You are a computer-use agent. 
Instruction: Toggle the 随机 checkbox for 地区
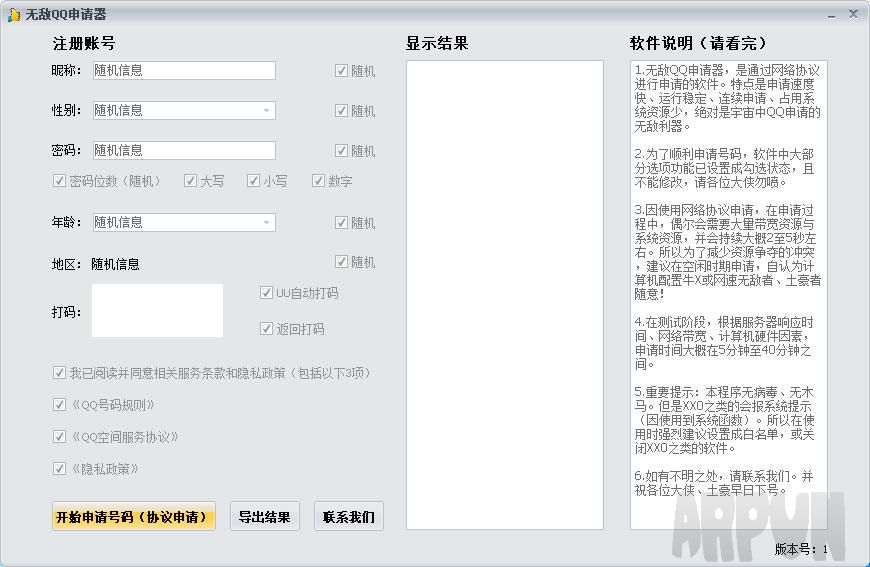click(x=341, y=261)
